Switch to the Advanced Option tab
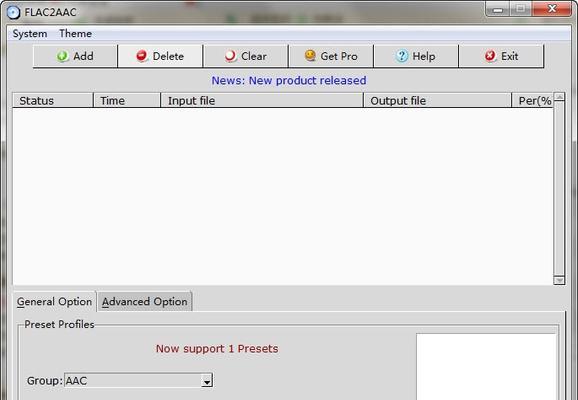 click(x=144, y=302)
